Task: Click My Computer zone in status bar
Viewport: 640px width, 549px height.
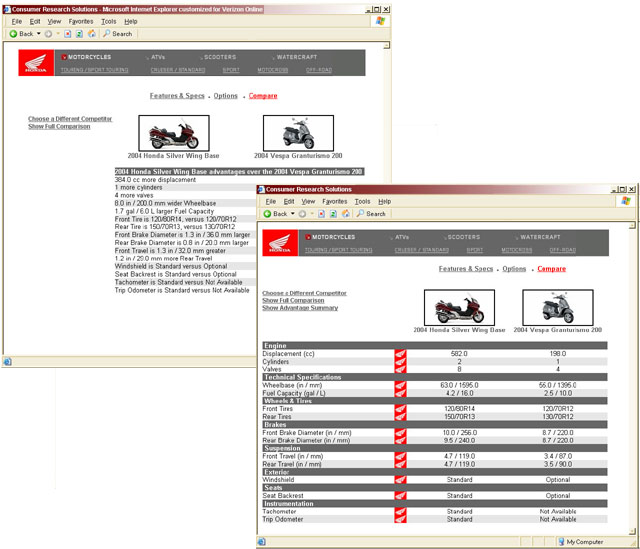Action: click(x=580, y=542)
